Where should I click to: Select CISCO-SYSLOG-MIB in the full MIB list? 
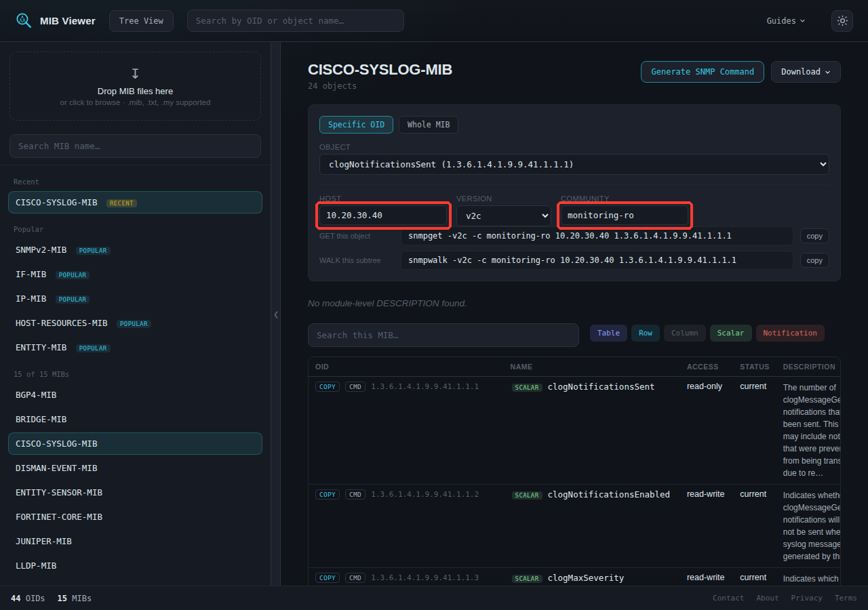point(135,444)
